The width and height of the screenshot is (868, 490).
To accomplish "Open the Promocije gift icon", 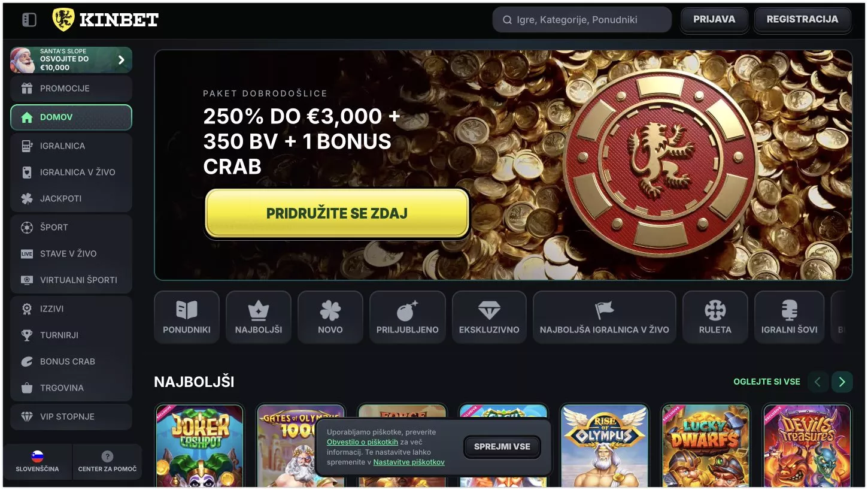I will pos(27,89).
